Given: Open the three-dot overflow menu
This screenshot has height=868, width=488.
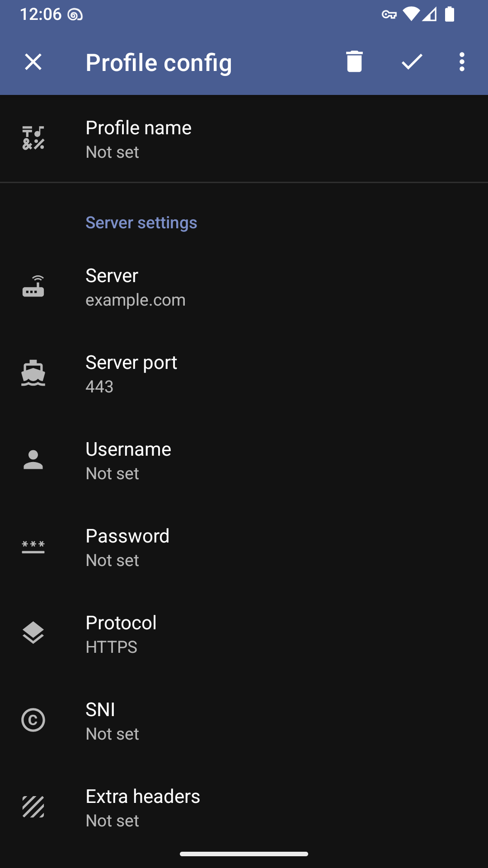Looking at the screenshot, I should [461, 61].
